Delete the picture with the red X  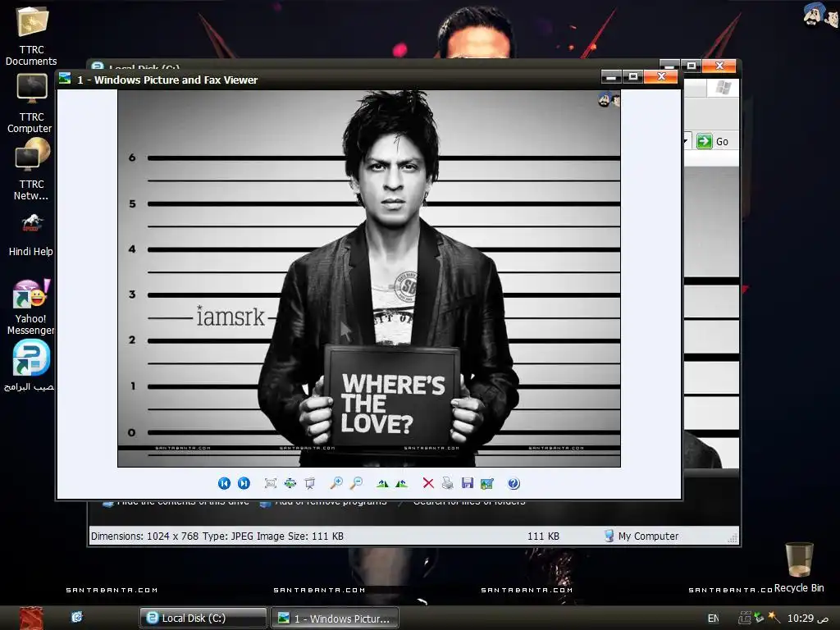(x=428, y=483)
